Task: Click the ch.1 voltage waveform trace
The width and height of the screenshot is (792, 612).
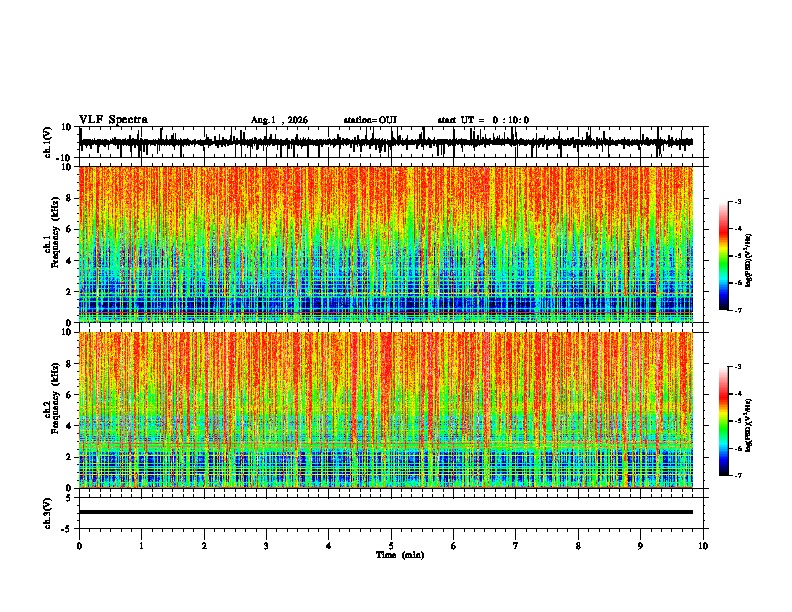Action: point(386,142)
